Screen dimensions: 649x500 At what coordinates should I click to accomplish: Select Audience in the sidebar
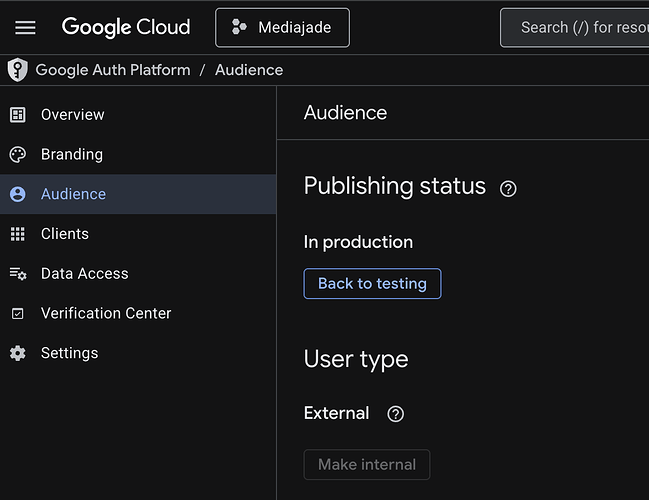73,194
